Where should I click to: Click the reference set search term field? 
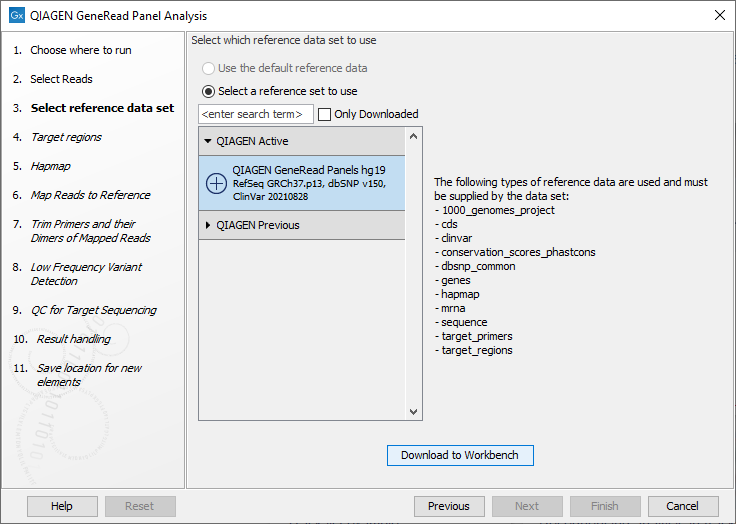256,114
